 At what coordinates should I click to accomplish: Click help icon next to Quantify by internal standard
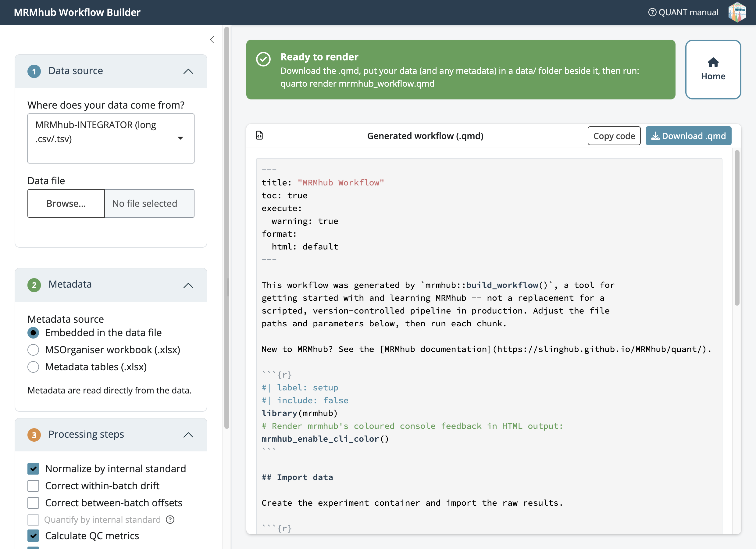[170, 520]
